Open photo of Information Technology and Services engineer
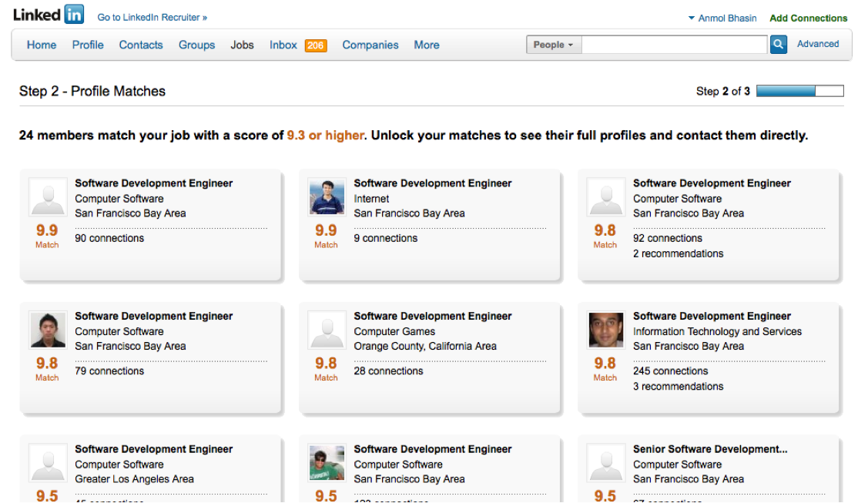The width and height of the screenshot is (868, 503). [605, 330]
